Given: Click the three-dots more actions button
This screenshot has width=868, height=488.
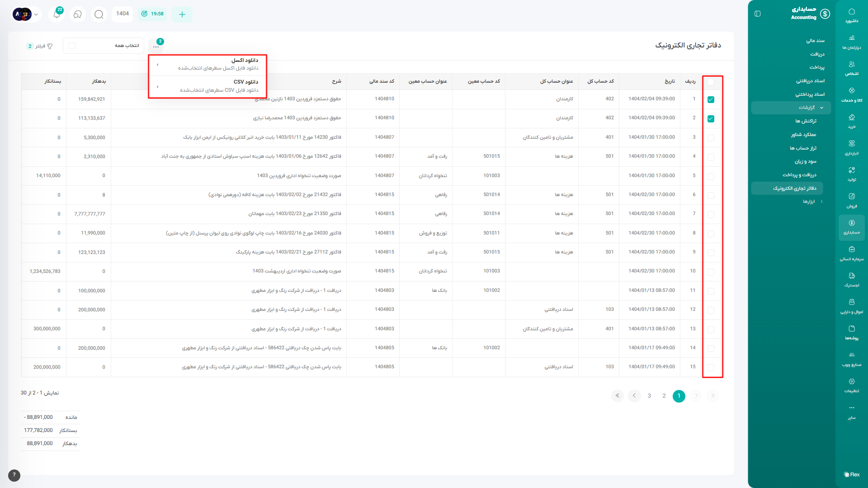Looking at the screenshot, I should point(156,46).
